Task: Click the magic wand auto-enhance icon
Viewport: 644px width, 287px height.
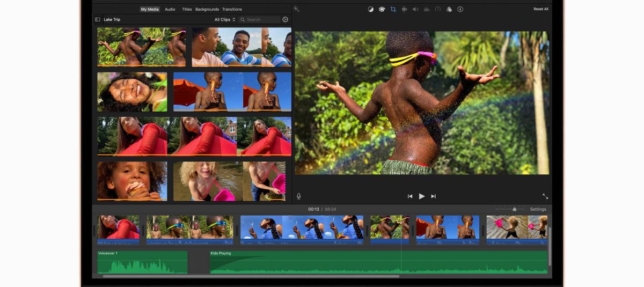Action: [296, 9]
